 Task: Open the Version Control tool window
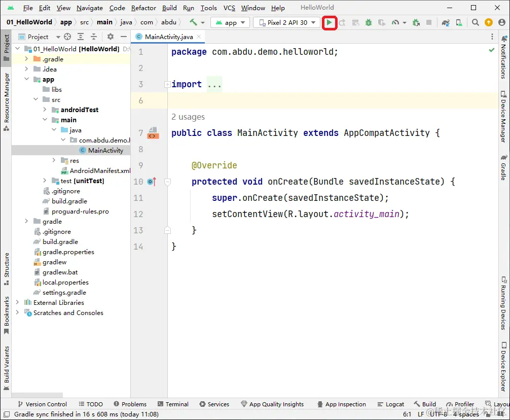43,404
